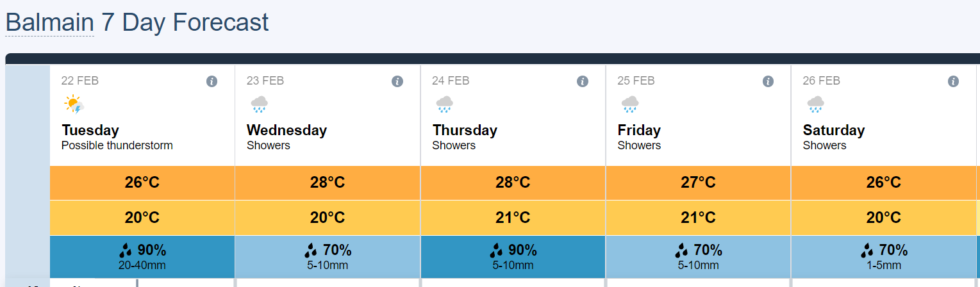
Task: Click Wednesday's 70% rain chance cell
Action: click(x=328, y=257)
